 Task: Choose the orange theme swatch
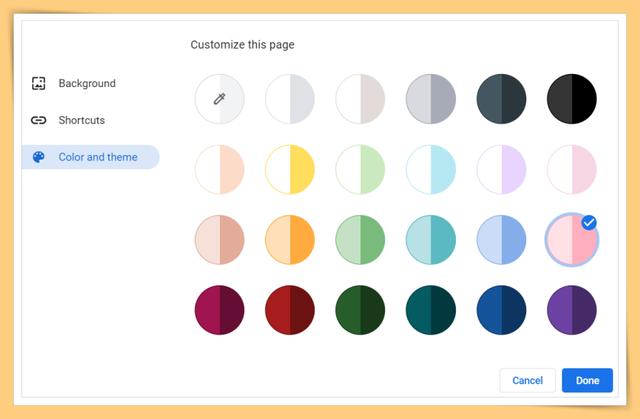click(x=290, y=240)
